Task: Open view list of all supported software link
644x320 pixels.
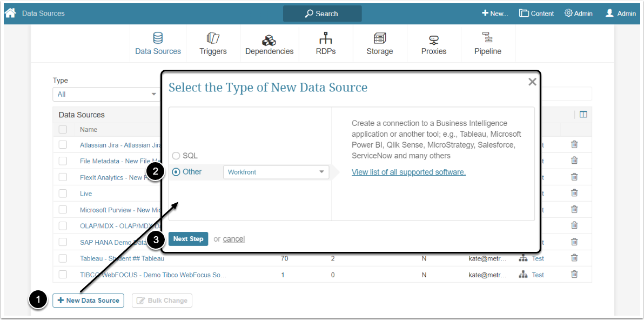Action: (x=408, y=172)
